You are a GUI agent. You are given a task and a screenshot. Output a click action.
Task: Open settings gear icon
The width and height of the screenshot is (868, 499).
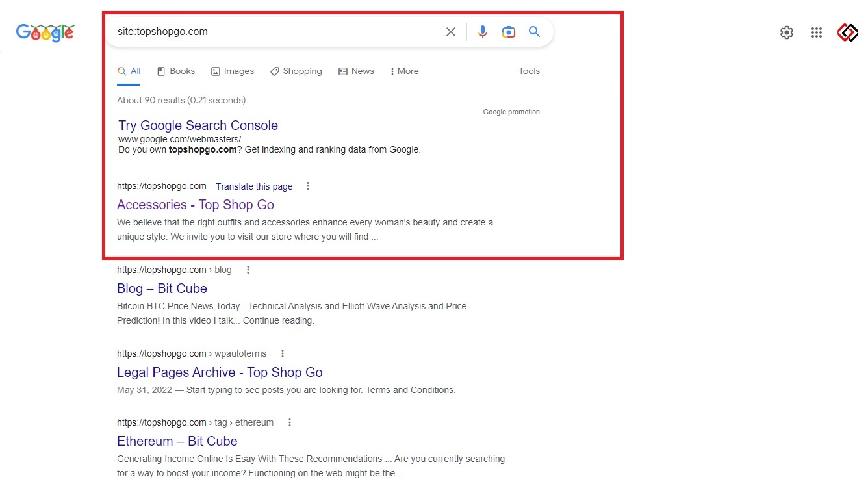pos(787,32)
